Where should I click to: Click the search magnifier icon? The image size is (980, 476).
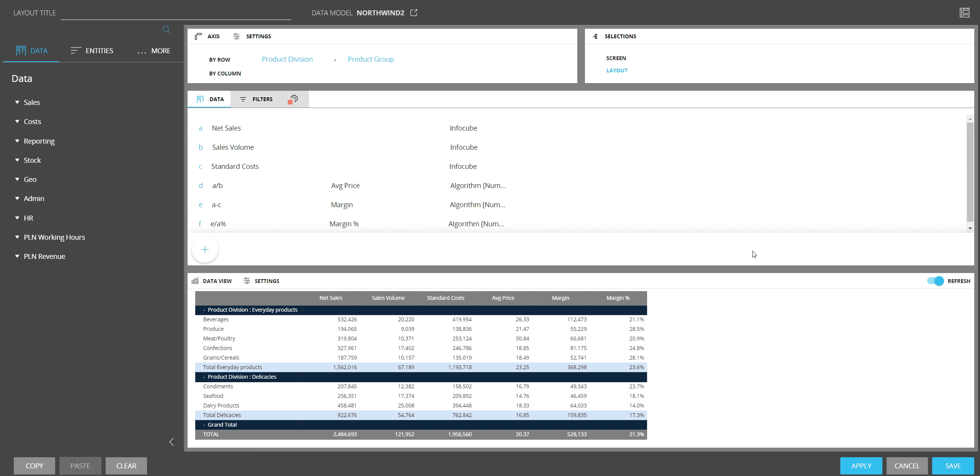166,29
